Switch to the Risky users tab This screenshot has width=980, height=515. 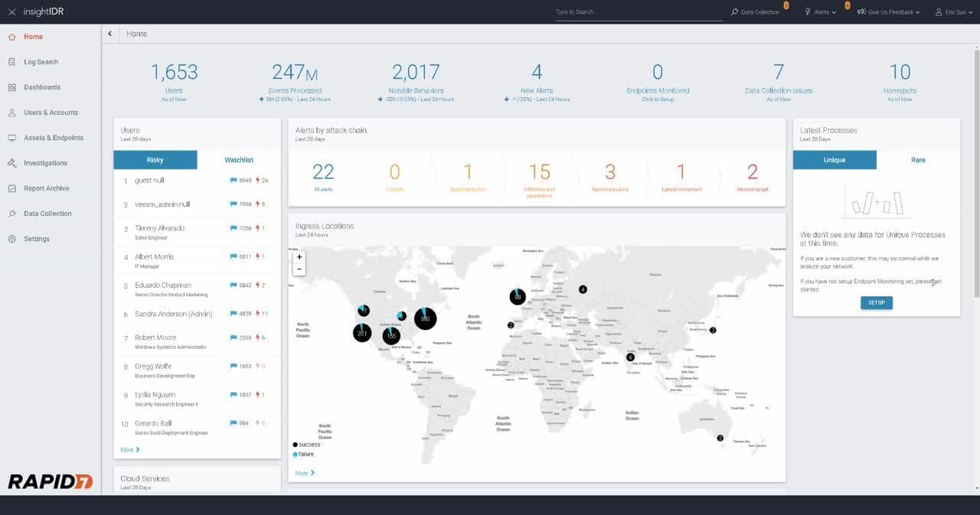pyautogui.click(x=155, y=160)
